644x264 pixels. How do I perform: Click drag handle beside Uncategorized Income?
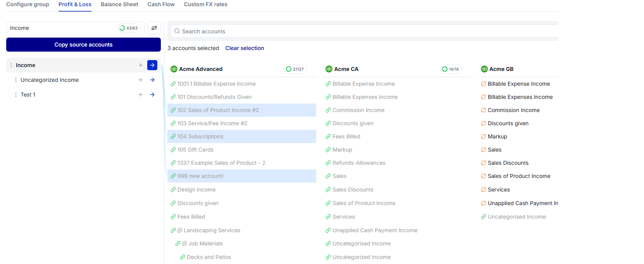(15, 80)
